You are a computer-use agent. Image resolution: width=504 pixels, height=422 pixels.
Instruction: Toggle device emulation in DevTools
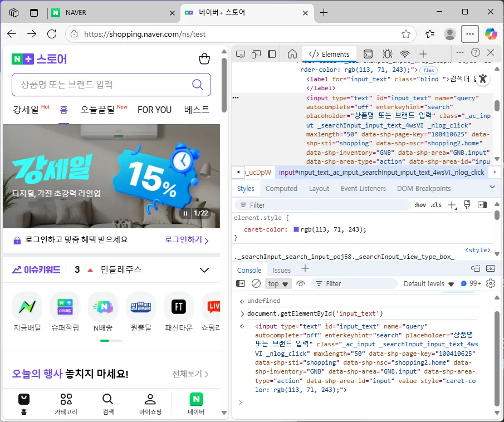pos(256,54)
